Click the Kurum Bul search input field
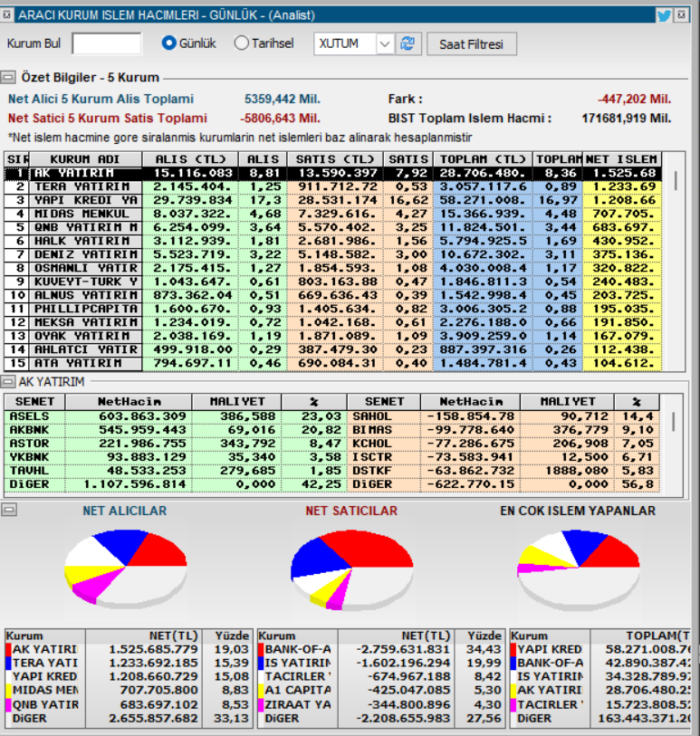The width and height of the screenshot is (700, 736). pos(107,43)
